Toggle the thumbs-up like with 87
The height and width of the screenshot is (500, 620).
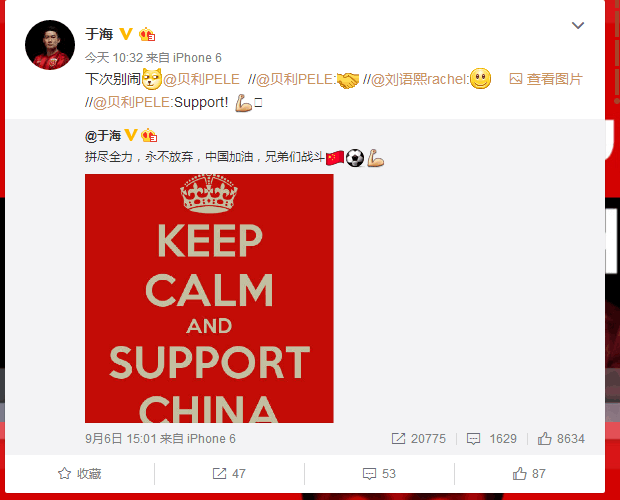529,474
